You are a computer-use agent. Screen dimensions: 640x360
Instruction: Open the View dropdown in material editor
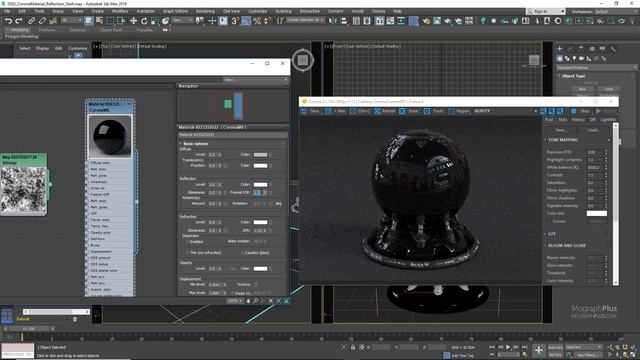tap(255, 80)
